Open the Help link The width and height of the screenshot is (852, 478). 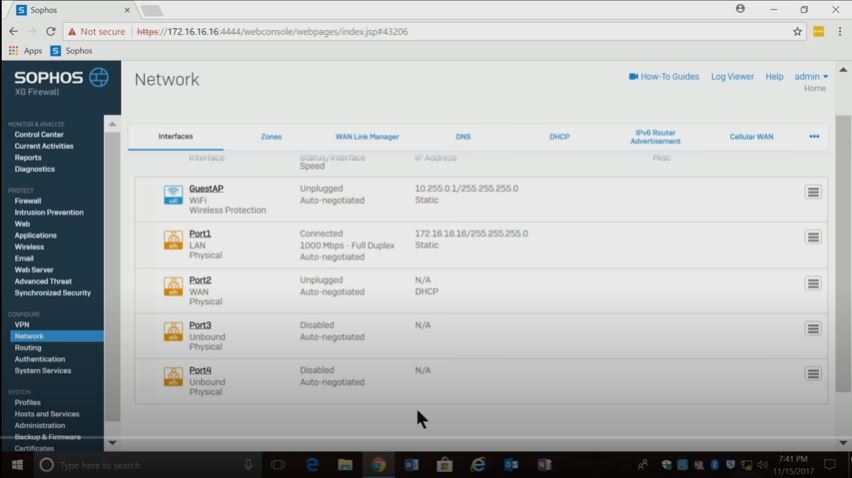[774, 77]
